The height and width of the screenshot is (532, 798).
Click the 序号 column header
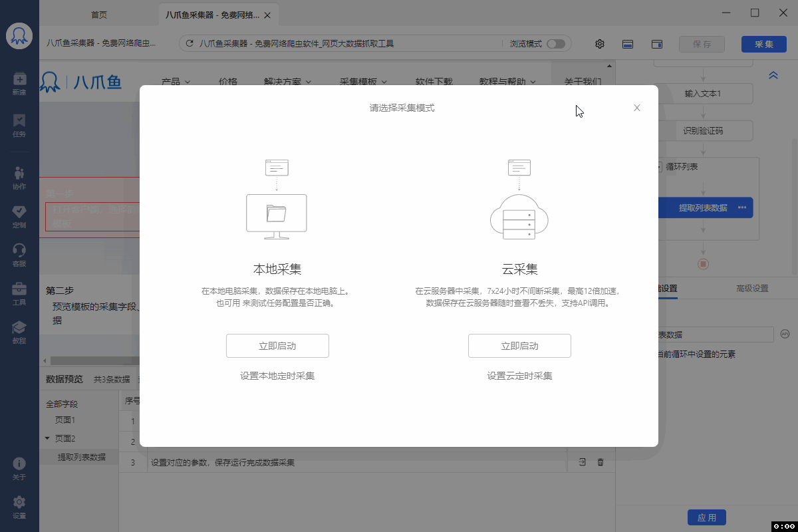click(x=132, y=401)
